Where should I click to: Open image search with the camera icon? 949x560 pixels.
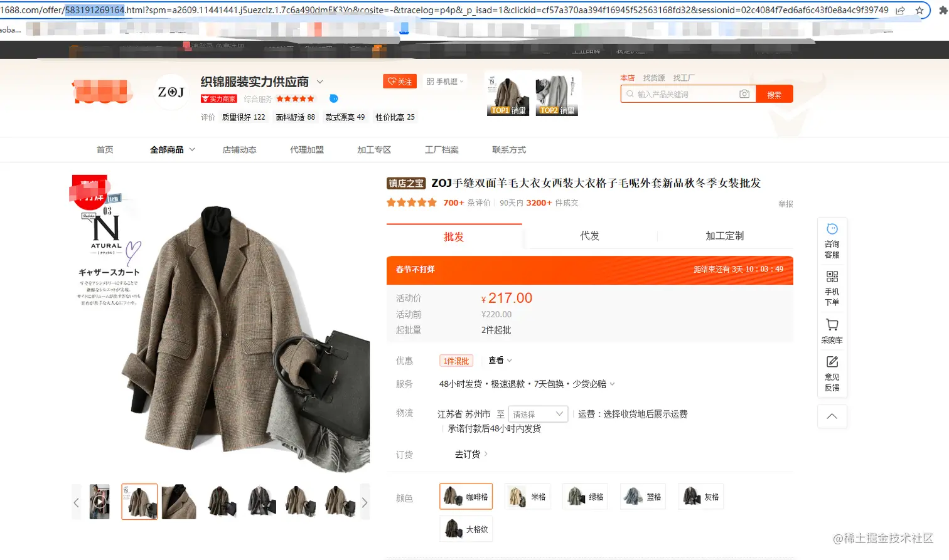click(744, 94)
